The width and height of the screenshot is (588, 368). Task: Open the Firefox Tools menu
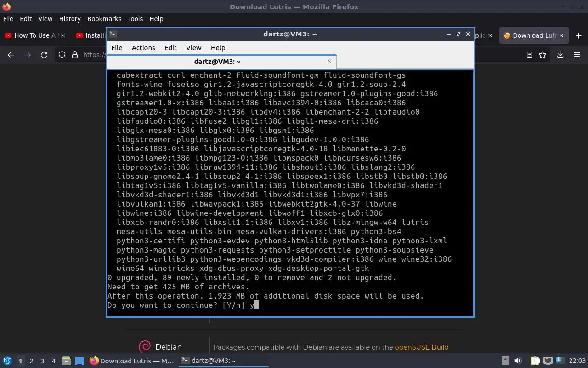pyautogui.click(x=135, y=19)
